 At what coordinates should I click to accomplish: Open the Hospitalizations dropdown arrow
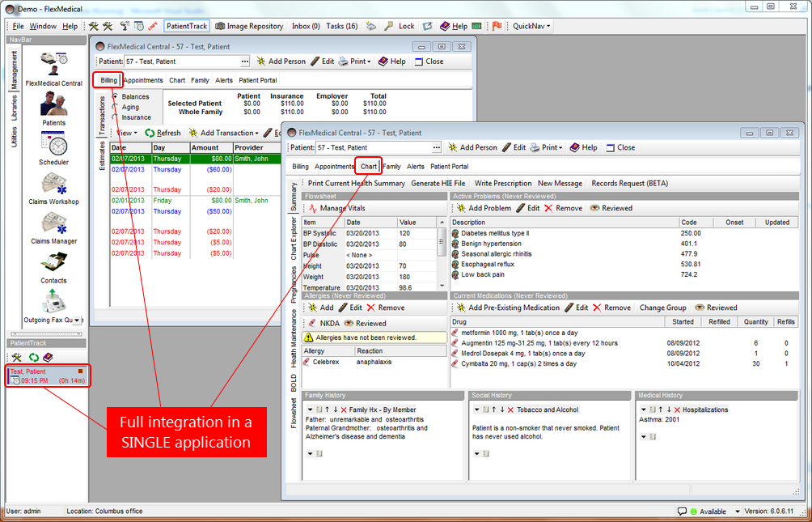click(643, 410)
